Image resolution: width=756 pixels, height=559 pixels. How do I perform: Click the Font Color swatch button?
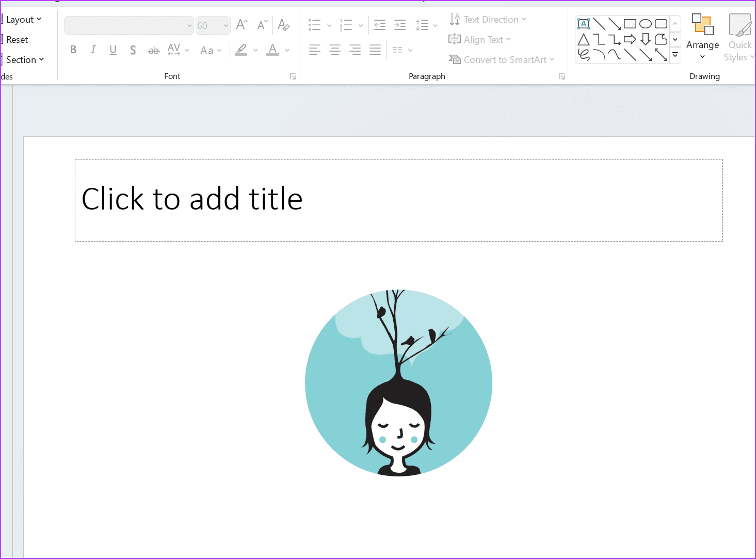[272, 50]
